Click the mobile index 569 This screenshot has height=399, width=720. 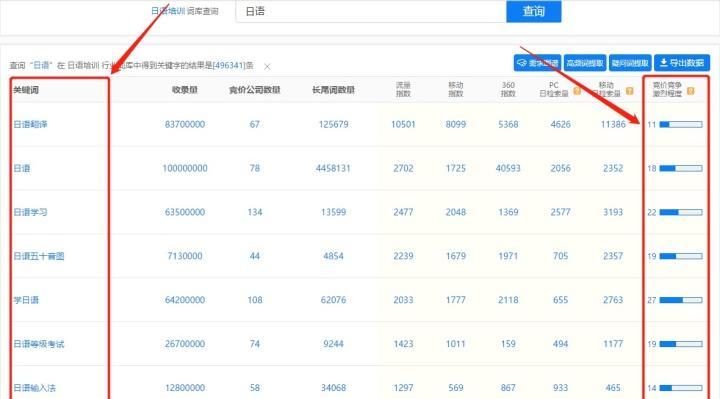pyautogui.click(x=456, y=388)
